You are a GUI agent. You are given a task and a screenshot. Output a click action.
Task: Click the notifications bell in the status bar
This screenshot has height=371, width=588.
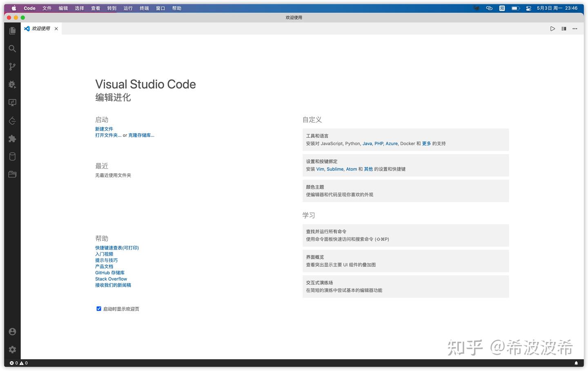pyautogui.click(x=577, y=363)
